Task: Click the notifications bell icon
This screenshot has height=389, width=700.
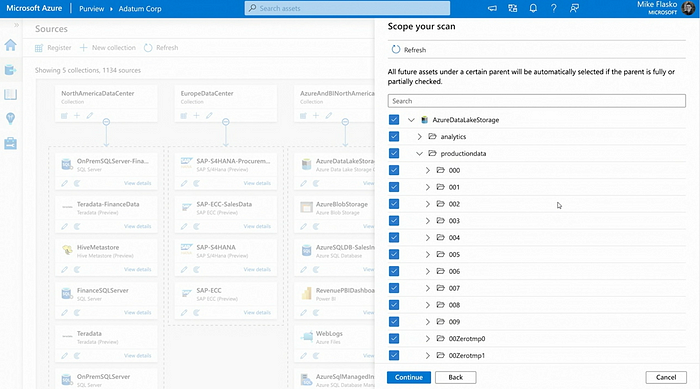Action: click(x=533, y=8)
